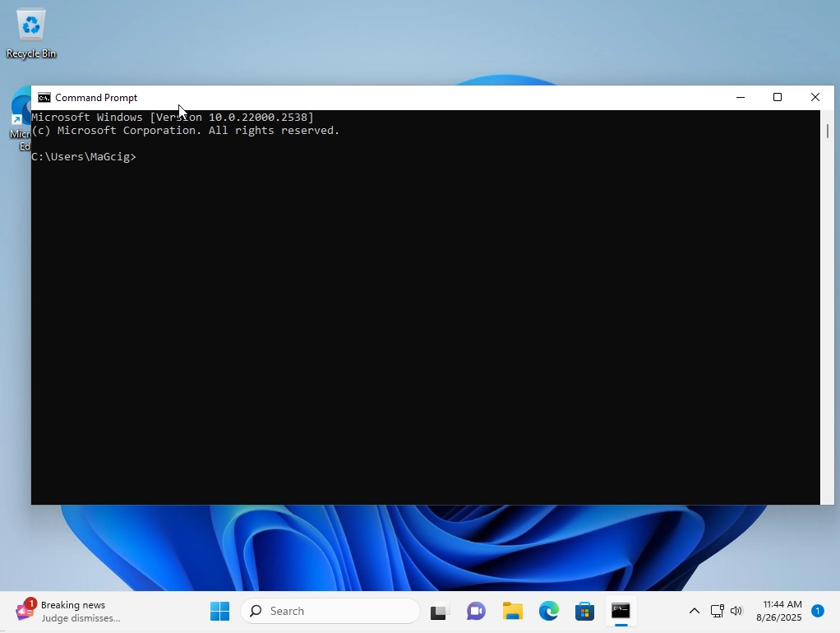
Task: Maximize the Command Prompt window
Action: pos(778,98)
